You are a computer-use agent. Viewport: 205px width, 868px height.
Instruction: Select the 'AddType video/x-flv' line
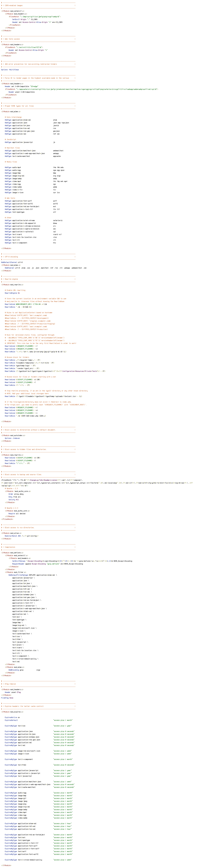click(x=31, y=190)
